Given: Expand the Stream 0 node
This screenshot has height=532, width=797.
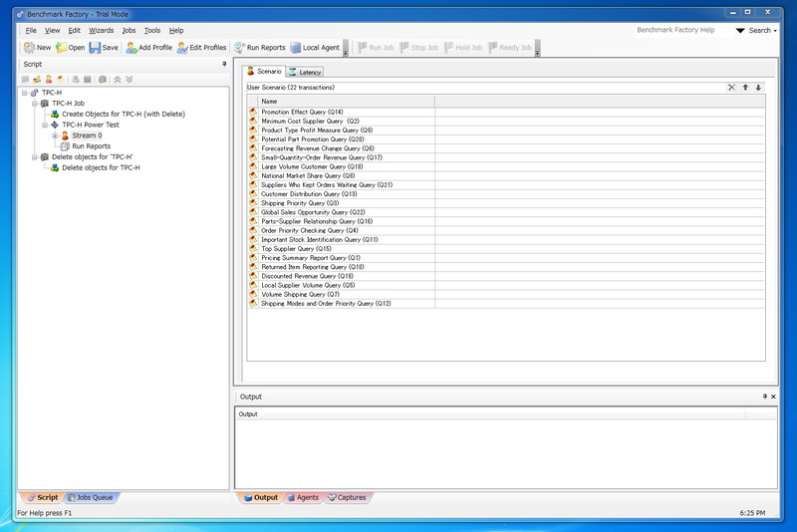Looking at the screenshot, I should click(55, 135).
